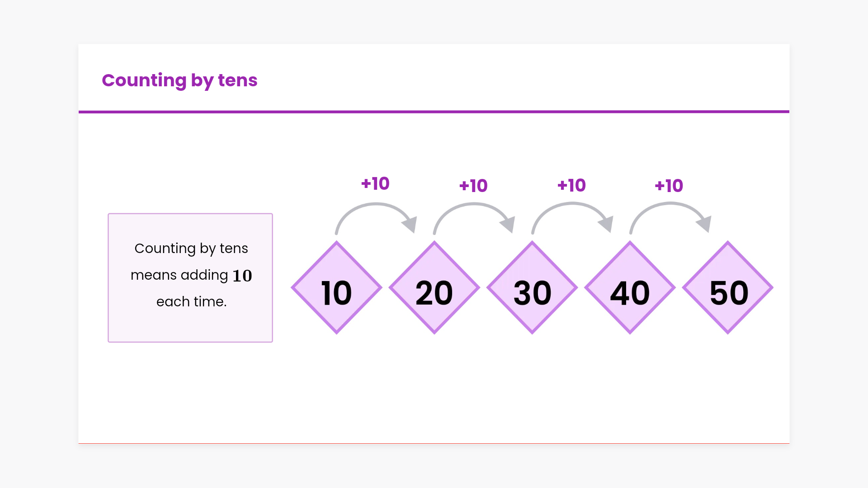Click "Counting by tens" inside the bordered box
This screenshot has width=868, height=488.
pos(191,248)
